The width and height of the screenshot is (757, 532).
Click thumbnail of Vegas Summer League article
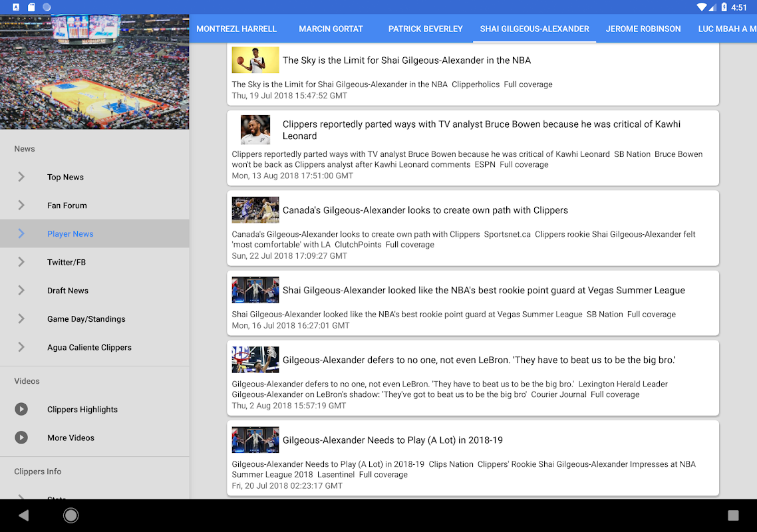coord(255,290)
